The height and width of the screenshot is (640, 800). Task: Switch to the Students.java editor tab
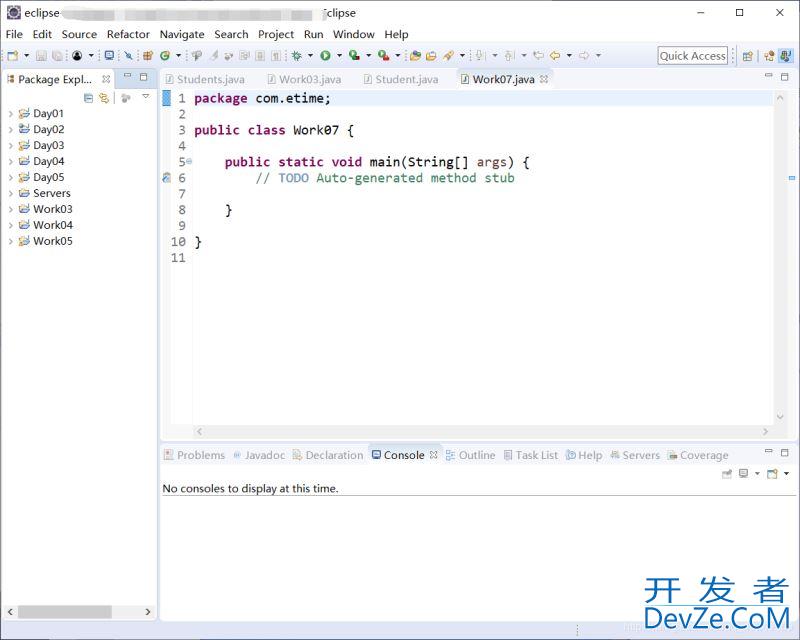coord(205,79)
